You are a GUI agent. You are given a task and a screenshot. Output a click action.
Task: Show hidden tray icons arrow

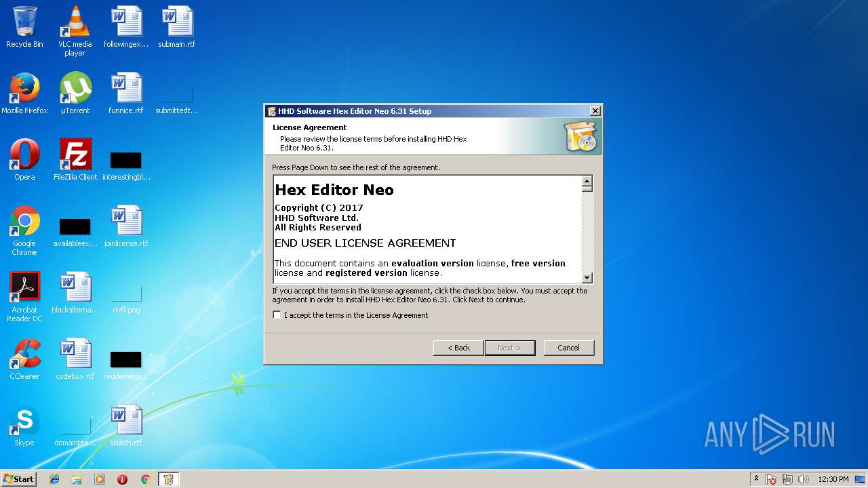pyautogui.click(x=756, y=479)
